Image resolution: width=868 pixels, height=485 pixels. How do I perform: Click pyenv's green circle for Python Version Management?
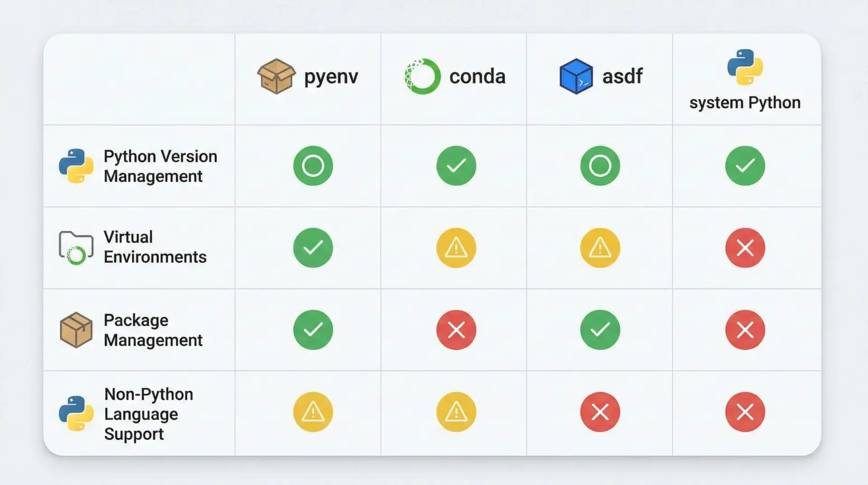pyautogui.click(x=313, y=166)
